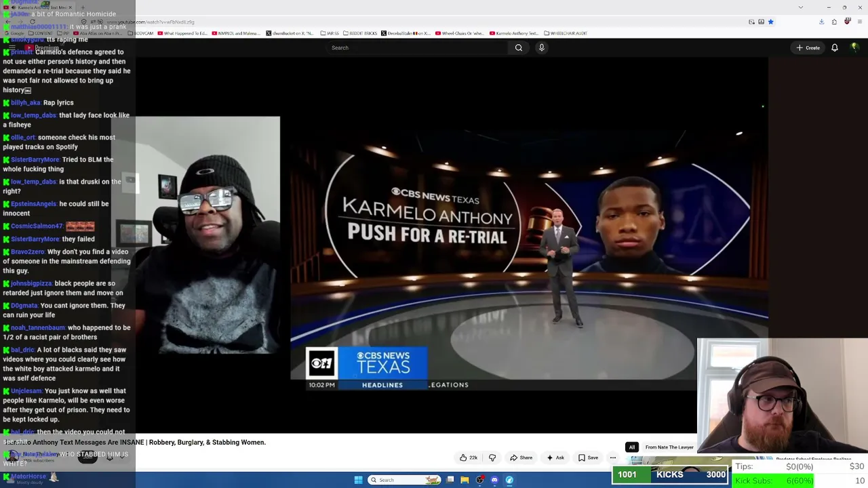This screenshot has height=488, width=868.
Task: Open the tab list dropdown chevron
Action: click(x=801, y=7)
